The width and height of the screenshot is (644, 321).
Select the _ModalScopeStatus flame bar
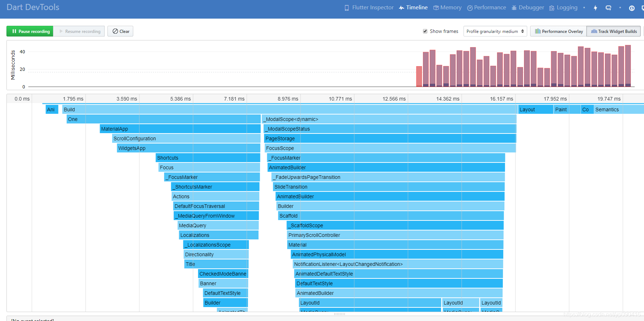(x=390, y=129)
